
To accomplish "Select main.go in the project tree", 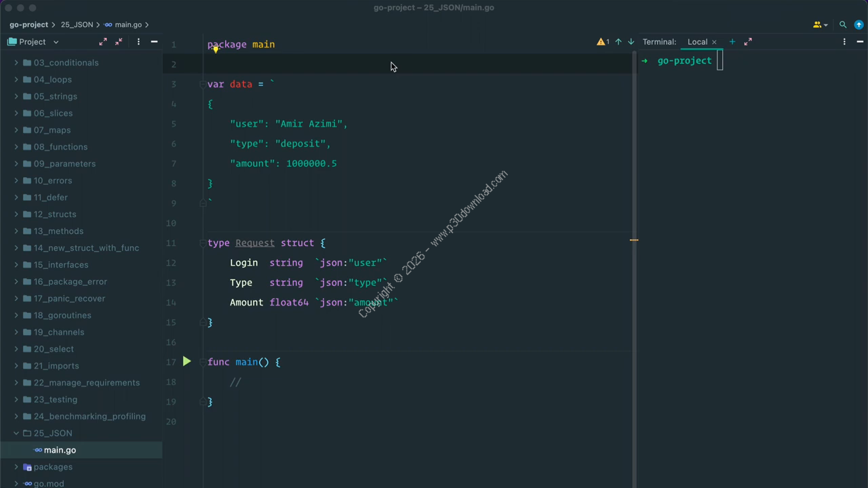I will click(x=60, y=450).
